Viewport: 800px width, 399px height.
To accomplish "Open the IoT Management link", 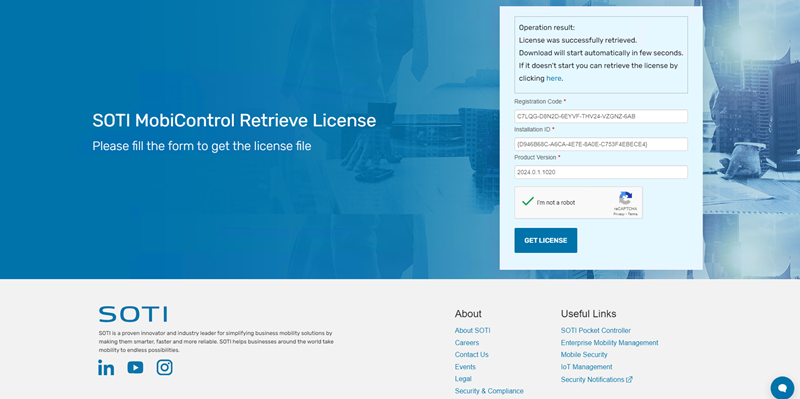I will pyautogui.click(x=586, y=367).
